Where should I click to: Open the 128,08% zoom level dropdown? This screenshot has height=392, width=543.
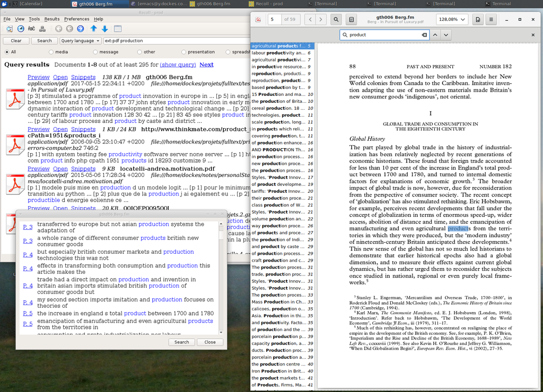point(452,20)
